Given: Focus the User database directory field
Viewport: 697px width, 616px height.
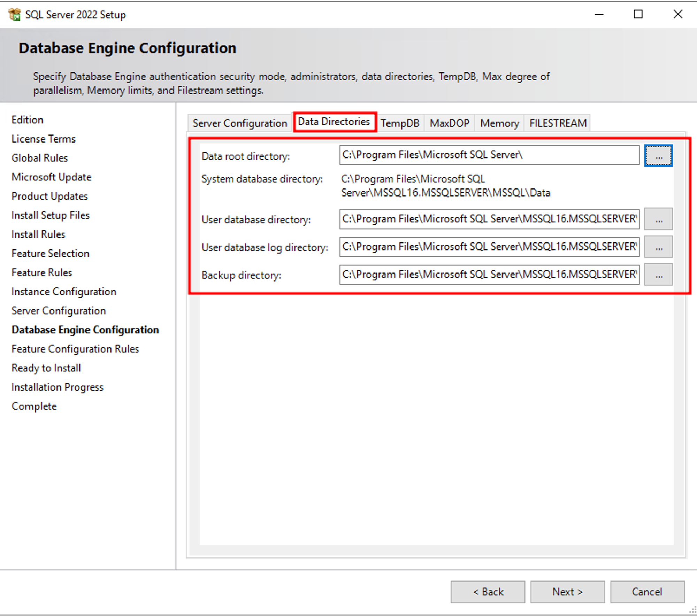Looking at the screenshot, I should (489, 219).
